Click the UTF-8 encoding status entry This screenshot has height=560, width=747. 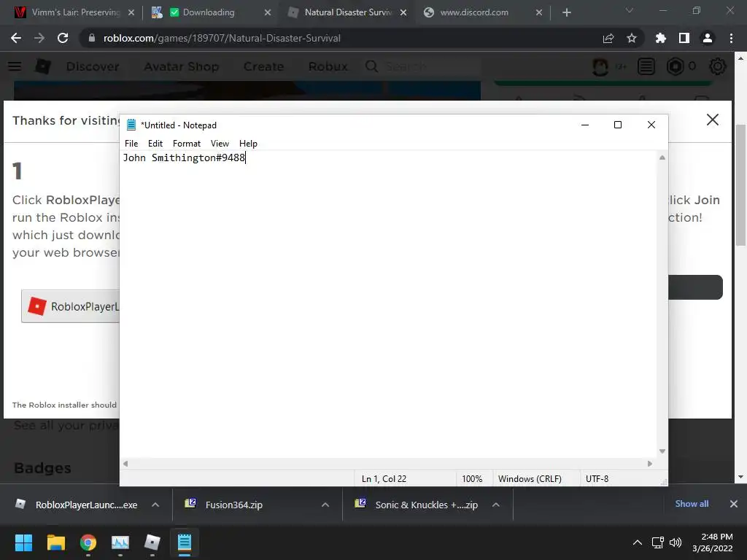[x=597, y=478]
